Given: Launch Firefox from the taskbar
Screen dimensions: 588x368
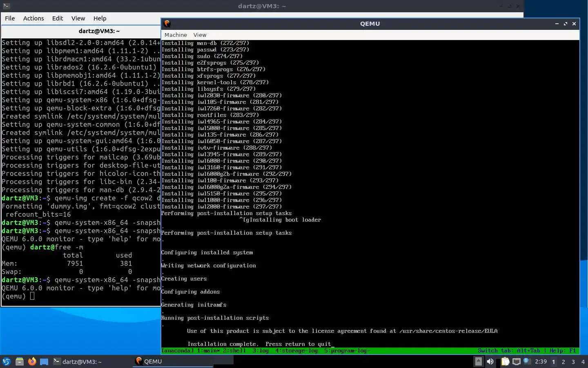Looking at the screenshot, I should 32,361.
